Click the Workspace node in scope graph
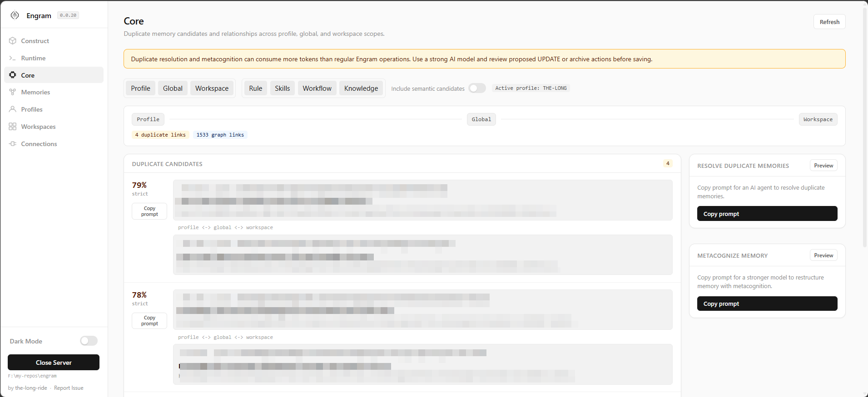Screen dimensions: 868x397 tap(818, 119)
